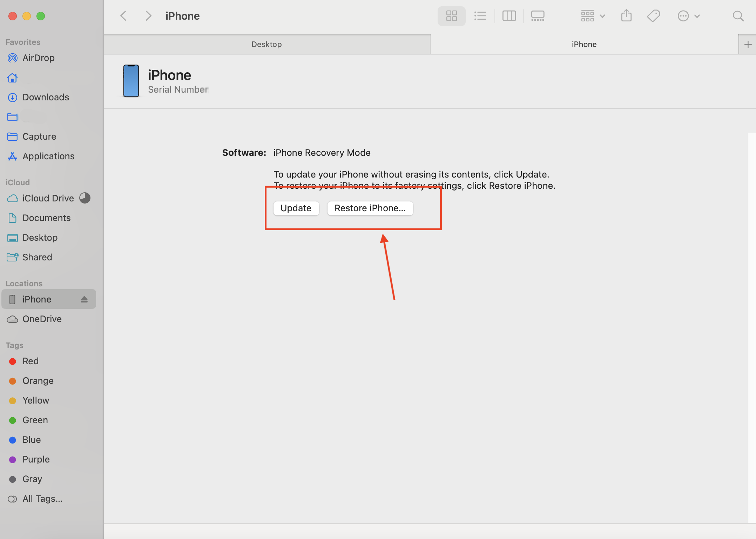
Task: Go forward with the right chevron
Action: tap(148, 16)
